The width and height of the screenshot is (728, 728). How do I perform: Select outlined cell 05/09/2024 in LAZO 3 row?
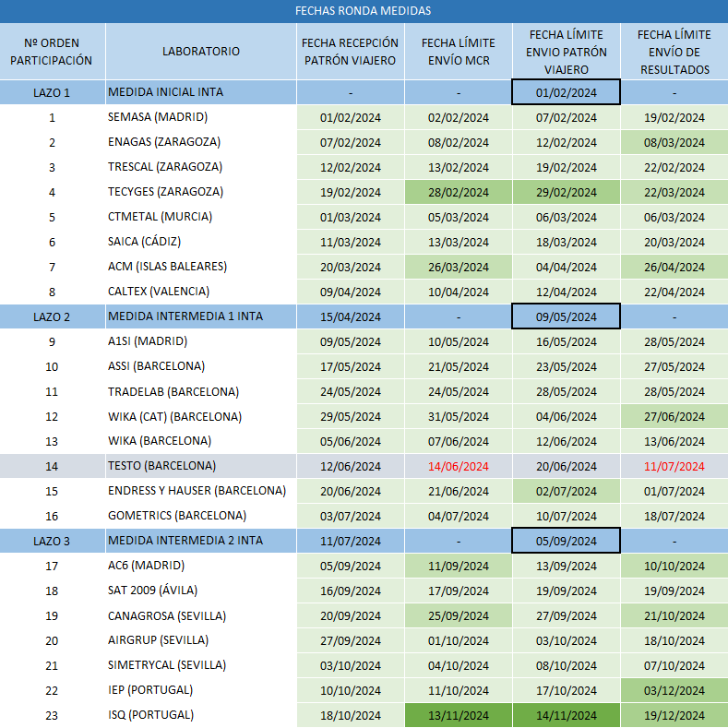pos(566,541)
